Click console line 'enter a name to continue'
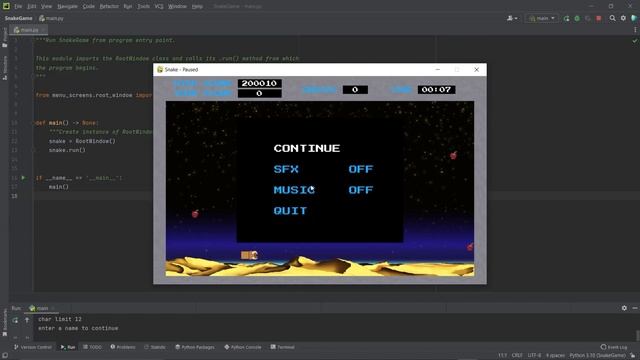Screen dimensions: 640x360 coord(78,328)
